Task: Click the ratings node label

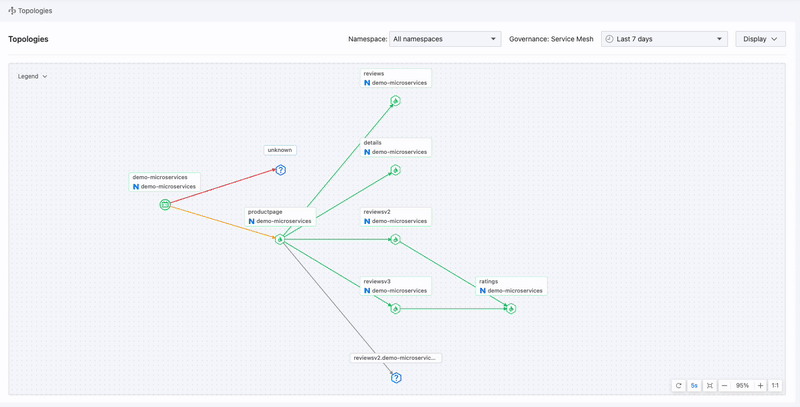Action: (512, 286)
